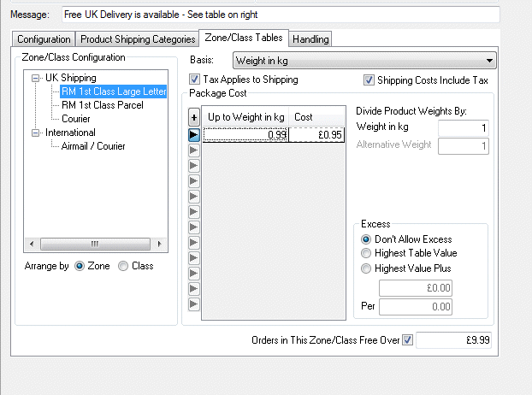Select the highlighted row arrow marker

193,134
